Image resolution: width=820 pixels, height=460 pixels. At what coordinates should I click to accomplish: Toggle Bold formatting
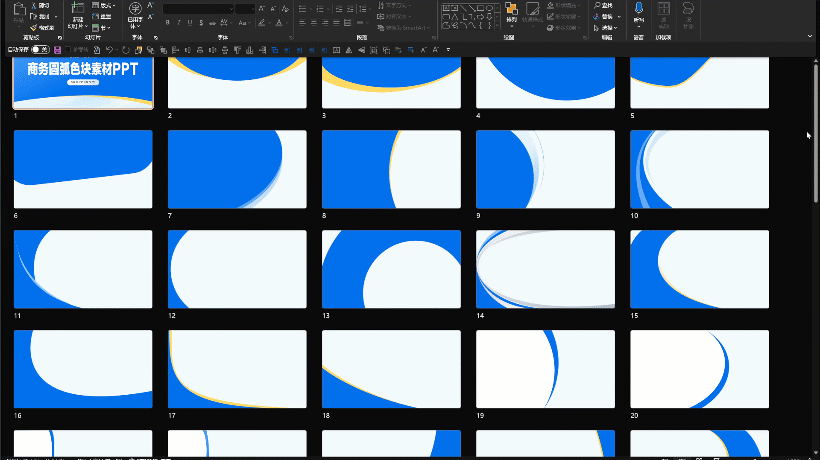point(167,22)
